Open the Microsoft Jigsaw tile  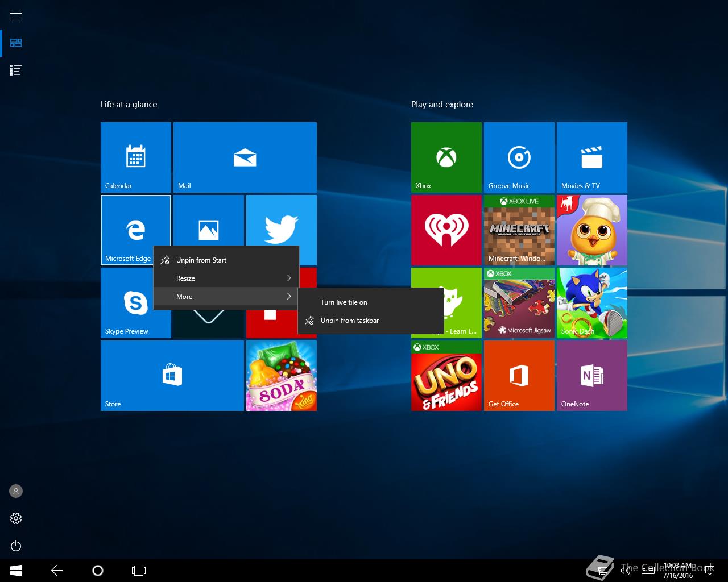tap(519, 303)
